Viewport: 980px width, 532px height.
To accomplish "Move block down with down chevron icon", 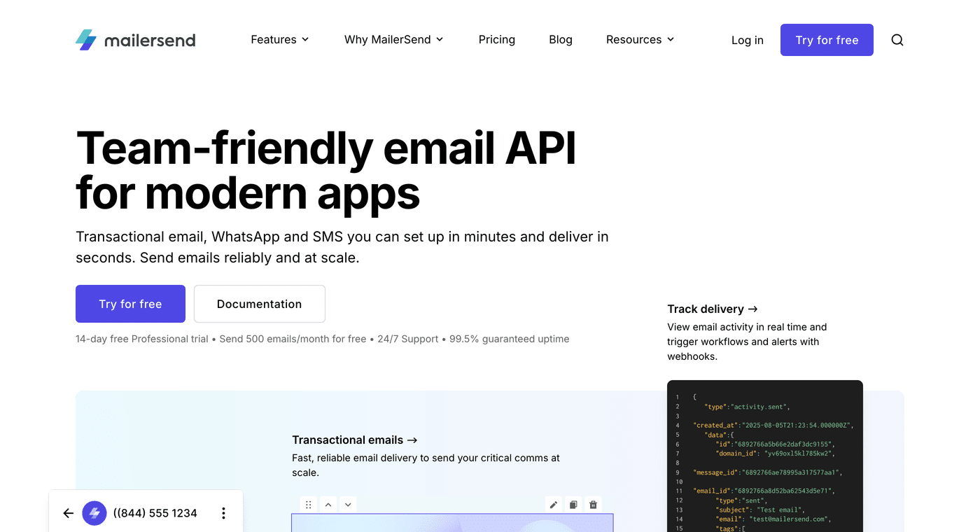I will tap(348, 504).
